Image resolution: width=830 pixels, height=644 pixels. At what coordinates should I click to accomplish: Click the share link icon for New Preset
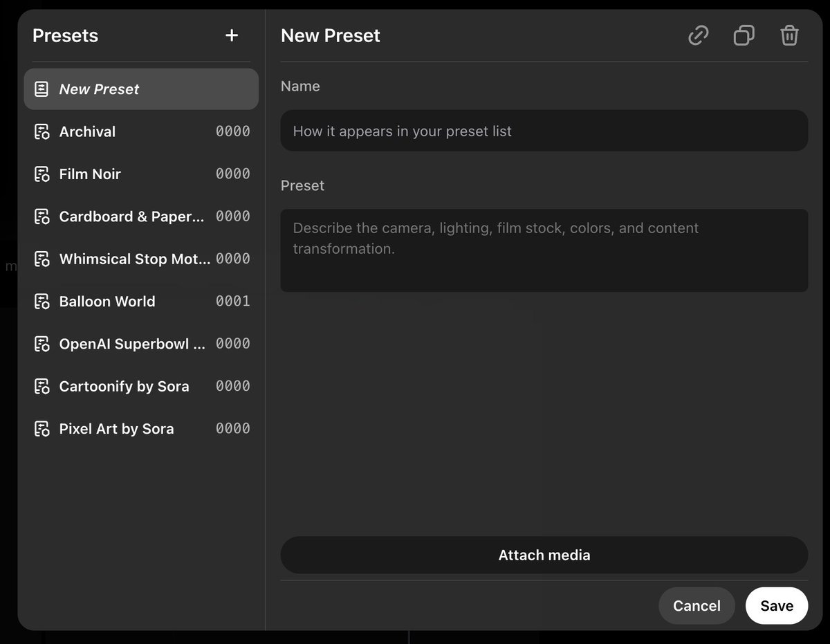(698, 35)
